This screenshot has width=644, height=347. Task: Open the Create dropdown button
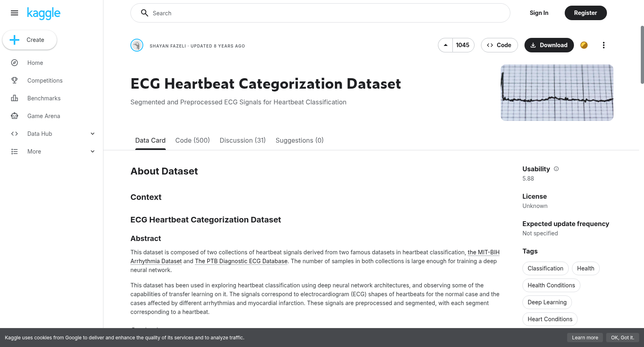click(30, 40)
